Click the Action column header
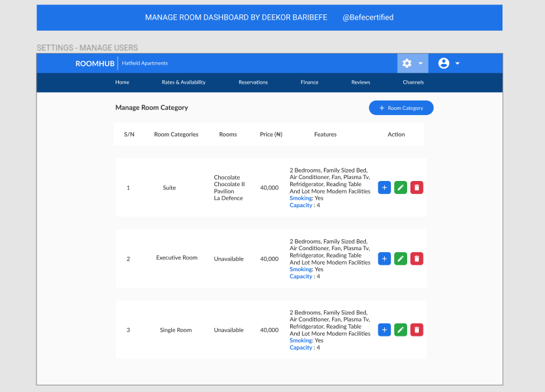The height and width of the screenshot is (392, 545). coord(396,135)
